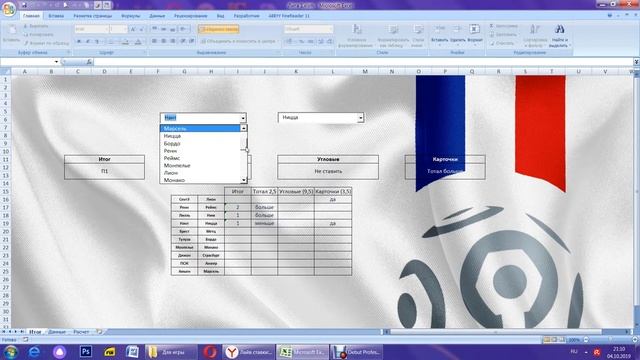
Task: Open the Для игры folder taskbar button
Action: (171, 351)
